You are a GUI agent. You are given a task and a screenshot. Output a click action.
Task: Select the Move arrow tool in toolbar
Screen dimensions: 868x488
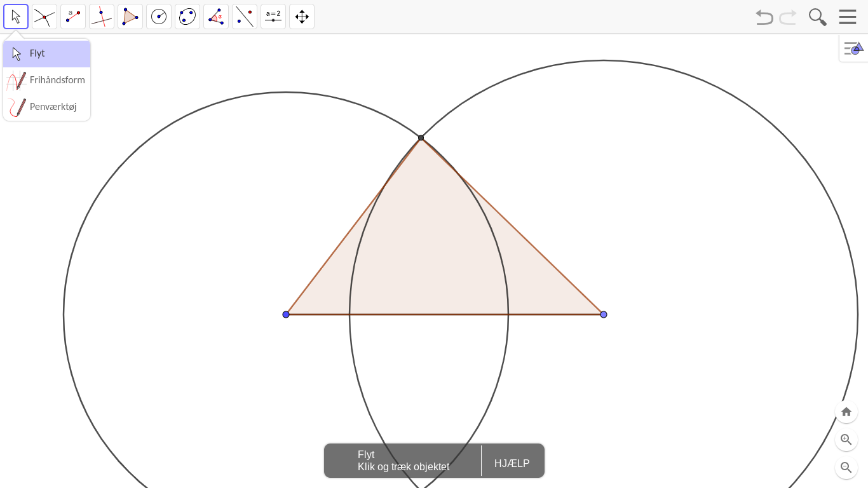(x=16, y=17)
